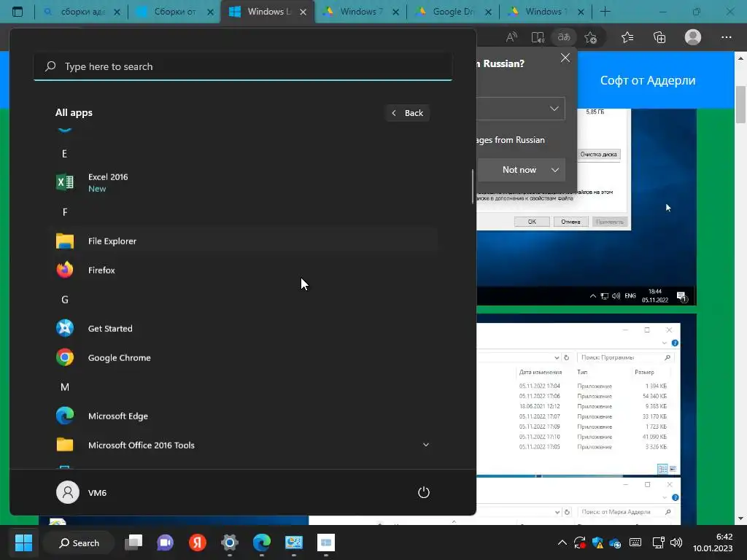This screenshot has height=560, width=747.
Task: Open Firefox in the Start menu
Action: 242,270
